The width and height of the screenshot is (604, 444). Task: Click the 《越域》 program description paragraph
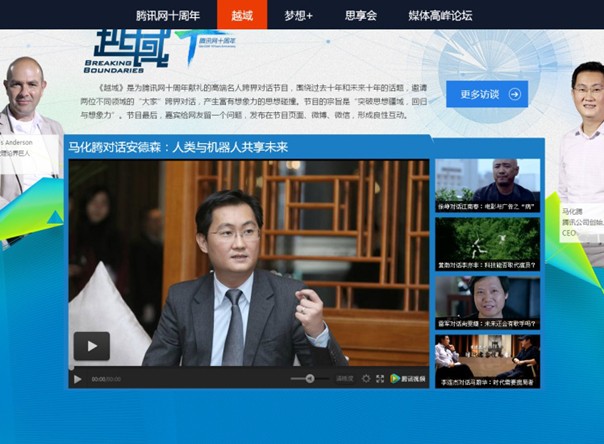click(x=253, y=102)
